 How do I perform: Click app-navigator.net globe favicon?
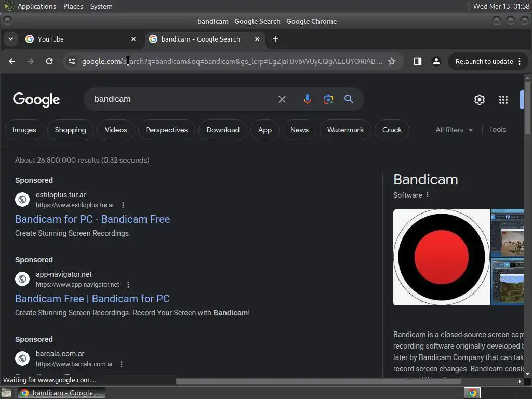coord(22,279)
